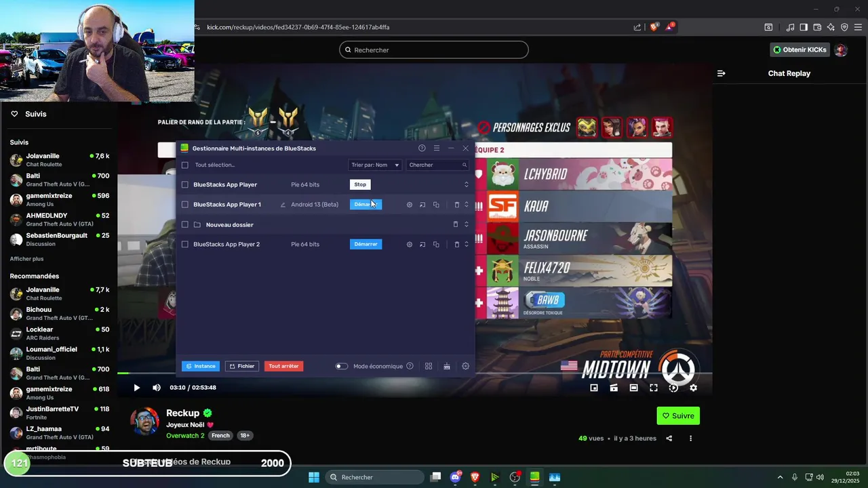Open BlueStacks manager hamburger menu
This screenshot has width=868, height=488.
tap(437, 148)
